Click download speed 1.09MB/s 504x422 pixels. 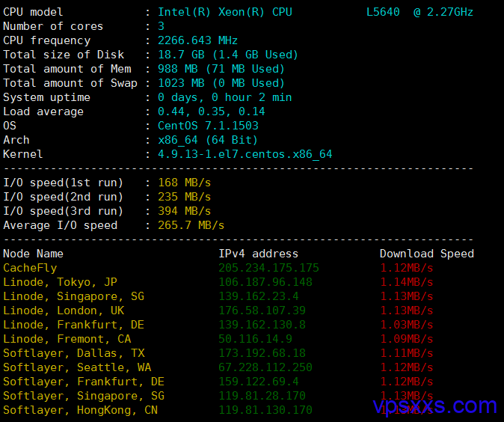(407, 339)
